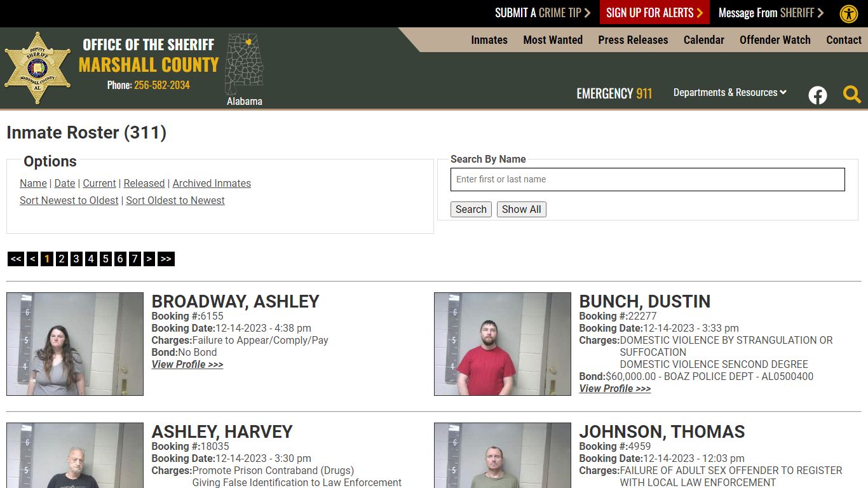Open Harvey Ashley mugshot photo

[x=75, y=455]
